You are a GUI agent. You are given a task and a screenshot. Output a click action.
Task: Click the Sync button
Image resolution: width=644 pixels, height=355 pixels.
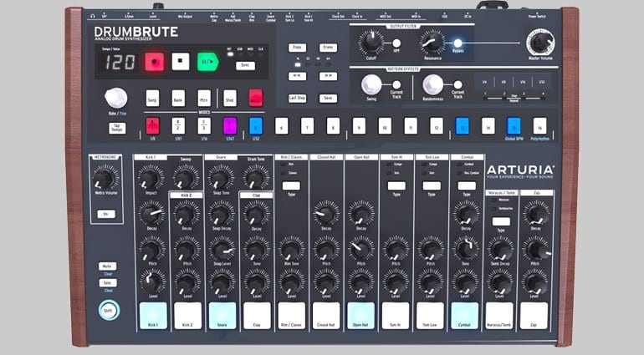(x=245, y=66)
